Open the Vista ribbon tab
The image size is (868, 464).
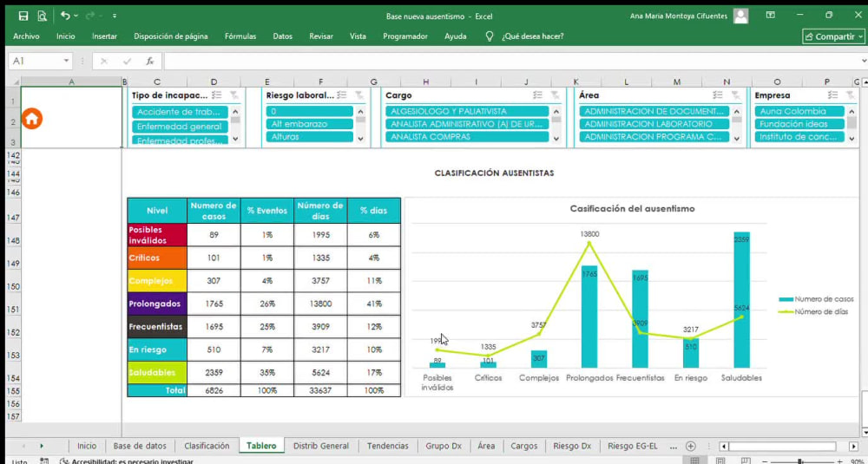coord(358,36)
